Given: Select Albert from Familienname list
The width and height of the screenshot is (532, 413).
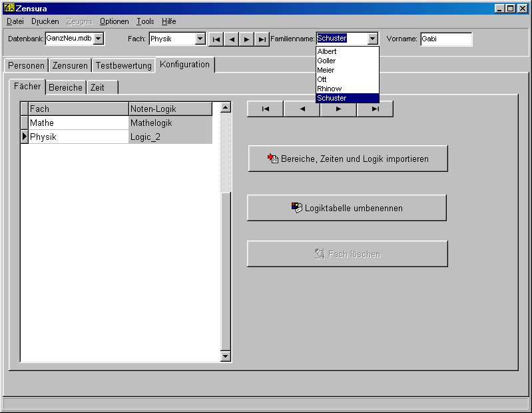Looking at the screenshot, I should tap(348, 51).
